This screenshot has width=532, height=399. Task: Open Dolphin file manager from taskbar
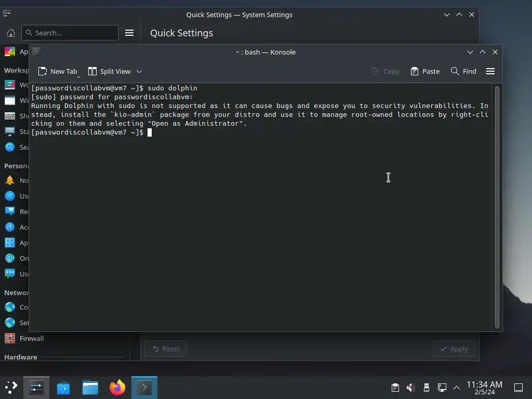click(x=90, y=388)
